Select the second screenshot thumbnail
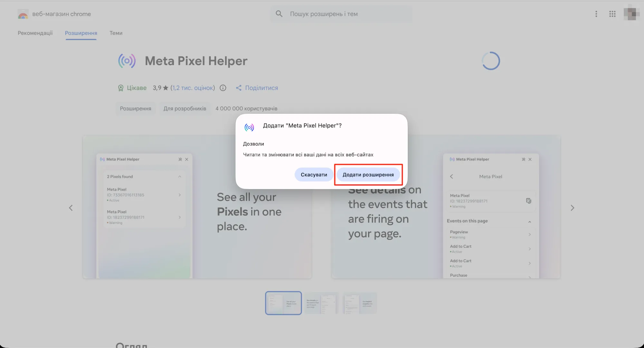Screen dimensions: 644x348 (x=321, y=303)
